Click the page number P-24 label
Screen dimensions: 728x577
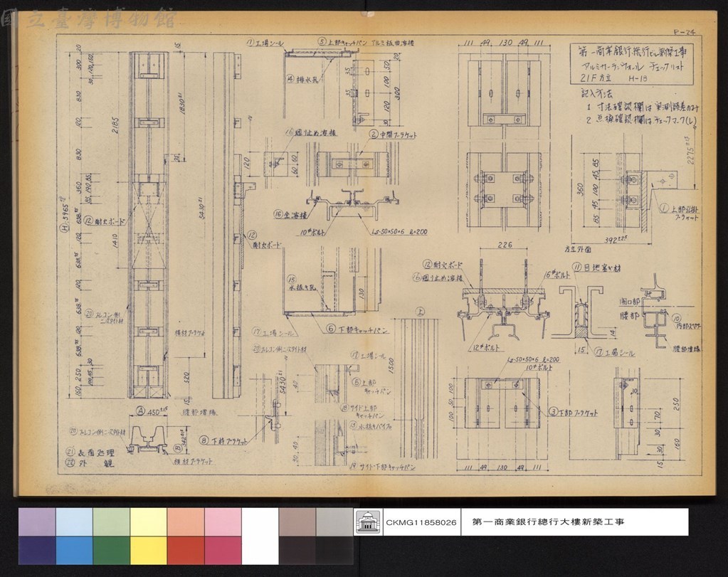(x=685, y=32)
